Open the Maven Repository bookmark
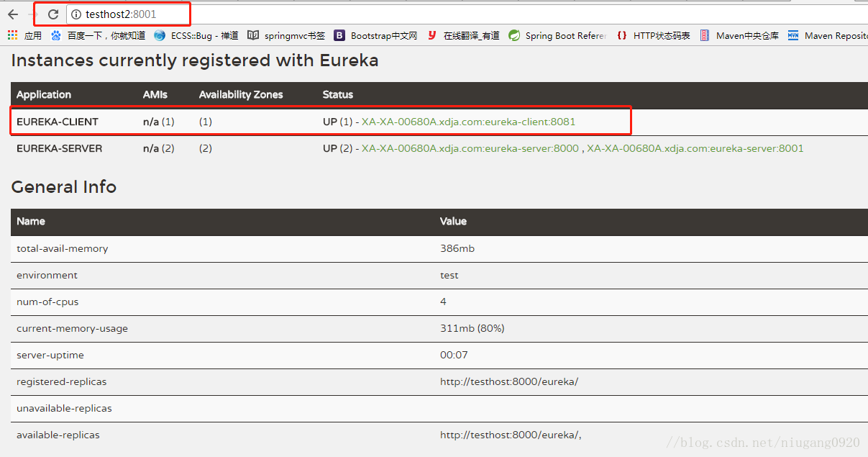Viewport: 868px width, 457px height. pyautogui.click(x=828, y=35)
